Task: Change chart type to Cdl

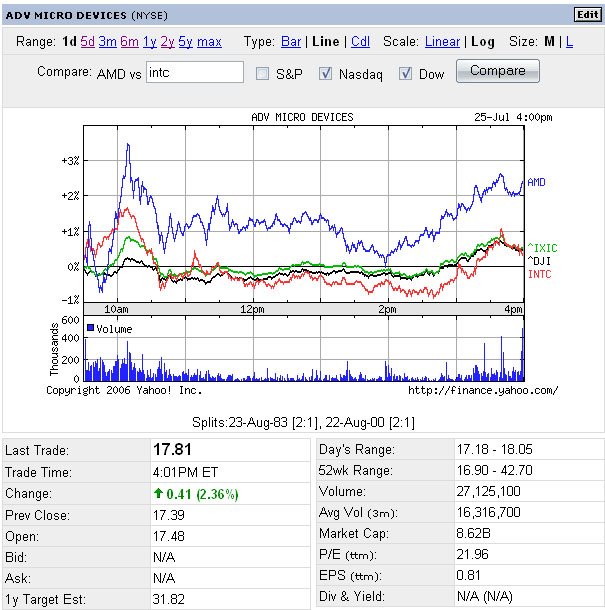Action: point(360,42)
